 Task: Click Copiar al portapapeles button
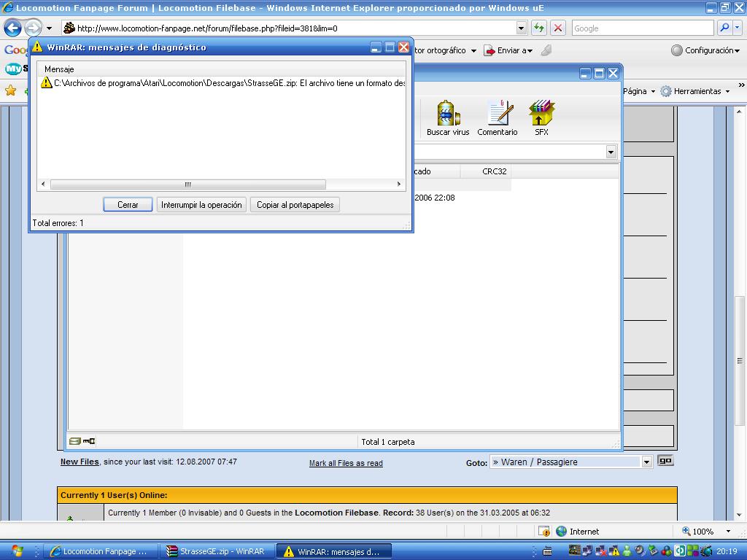[295, 205]
